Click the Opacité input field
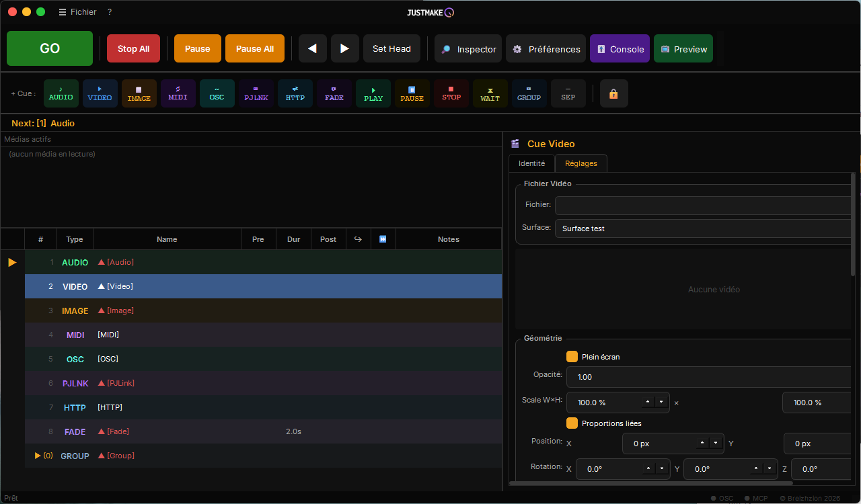The image size is (861, 504). coord(710,377)
